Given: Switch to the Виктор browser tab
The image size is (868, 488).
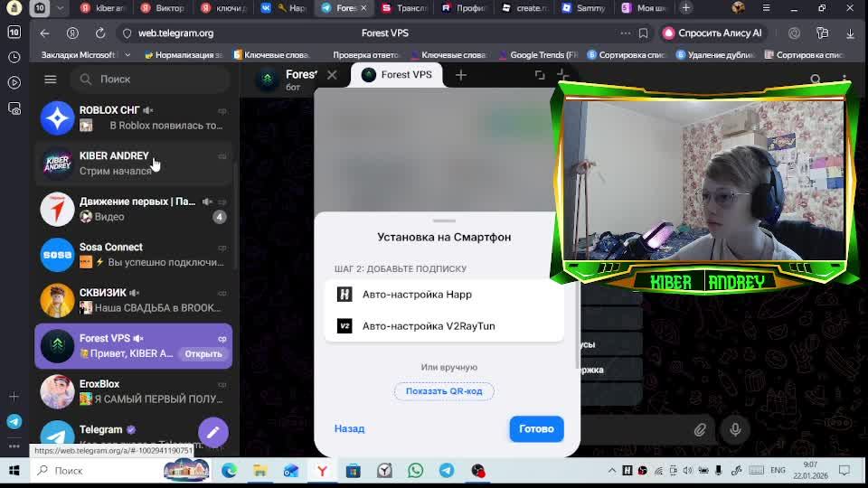Looking at the screenshot, I should [x=162, y=8].
